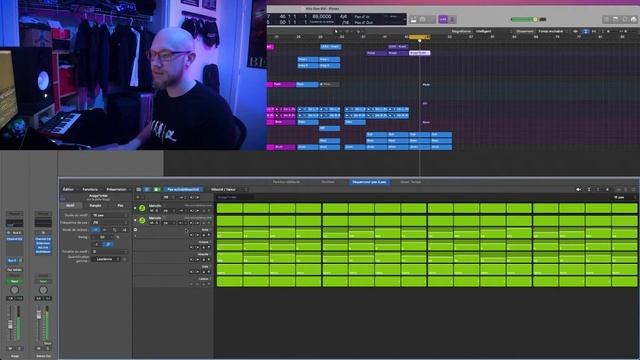Click blue preview pattern button in sequencer toolbar

pos(147,189)
